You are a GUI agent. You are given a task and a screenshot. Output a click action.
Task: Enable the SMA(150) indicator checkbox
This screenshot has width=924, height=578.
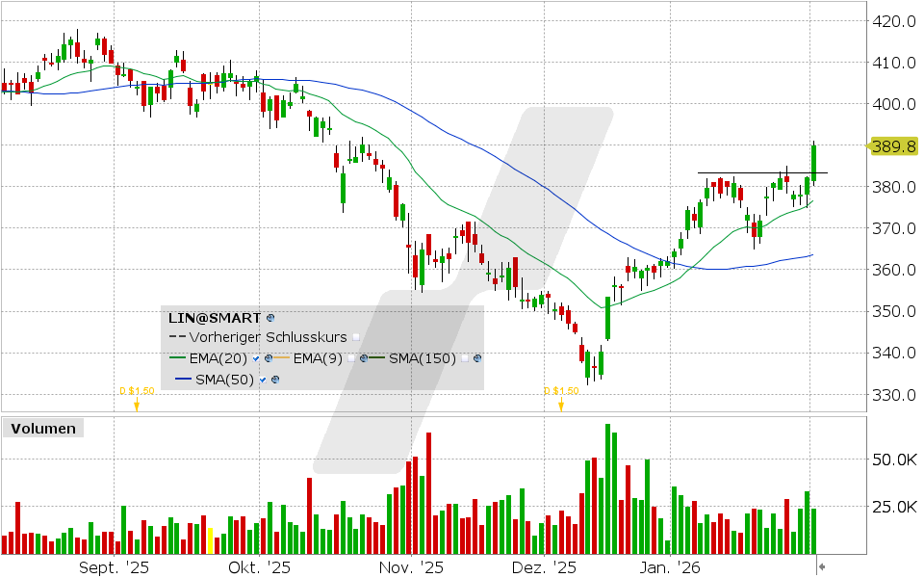pos(464,358)
